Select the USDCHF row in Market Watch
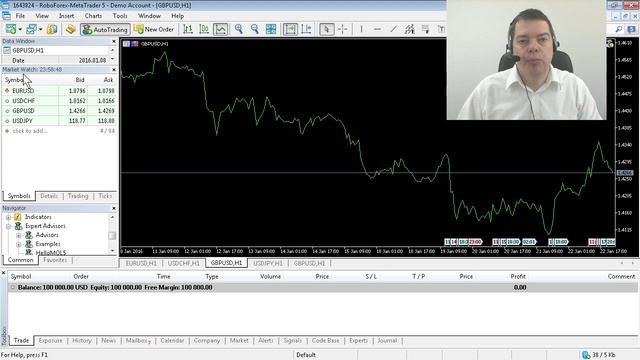 coord(60,101)
